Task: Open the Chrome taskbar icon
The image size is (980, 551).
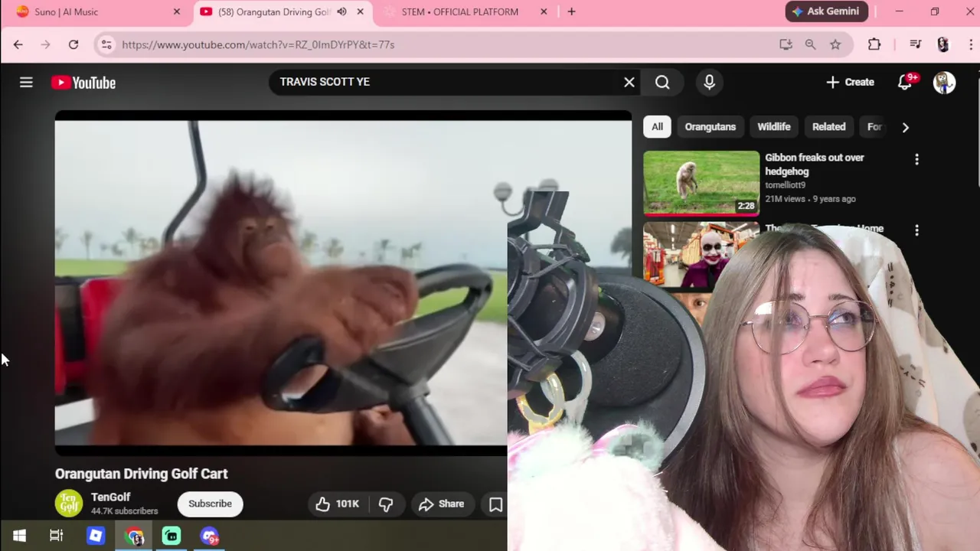Action: pyautogui.click(x=134, y=536)
